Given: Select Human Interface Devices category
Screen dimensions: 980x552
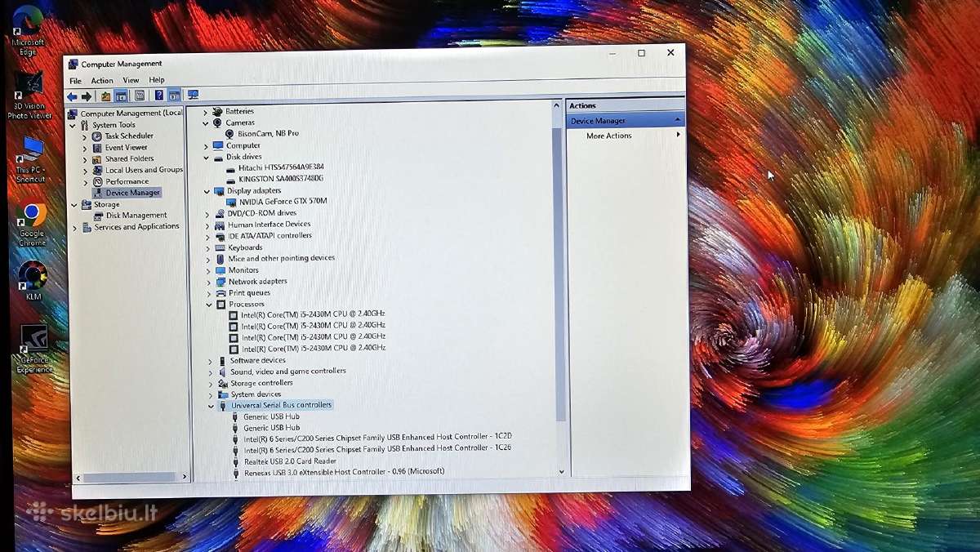Looking at the screenshot, I should click(x=269, y=225).
